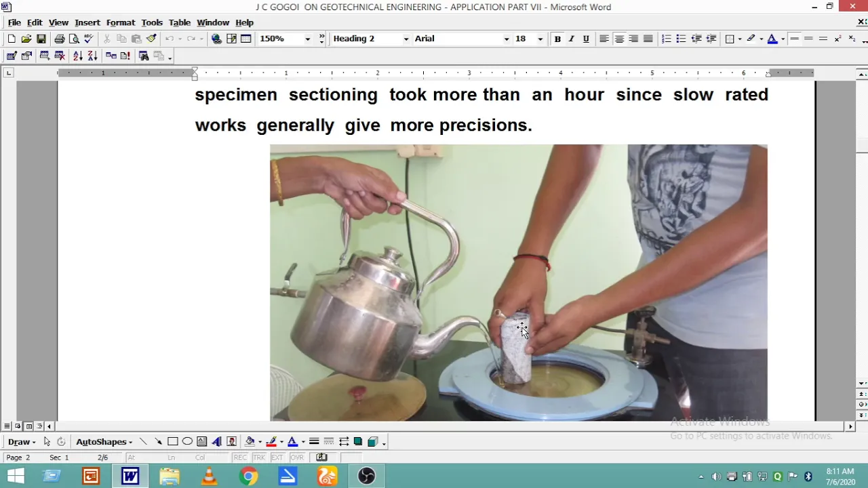868x488 pixels.
Task: Select the Line drawing tool
Action: [143, 441]
